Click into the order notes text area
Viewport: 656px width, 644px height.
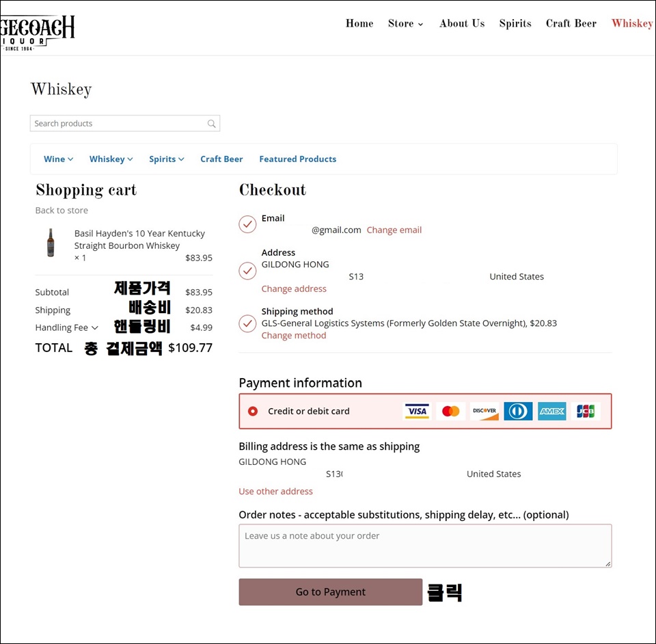(425, 546)
